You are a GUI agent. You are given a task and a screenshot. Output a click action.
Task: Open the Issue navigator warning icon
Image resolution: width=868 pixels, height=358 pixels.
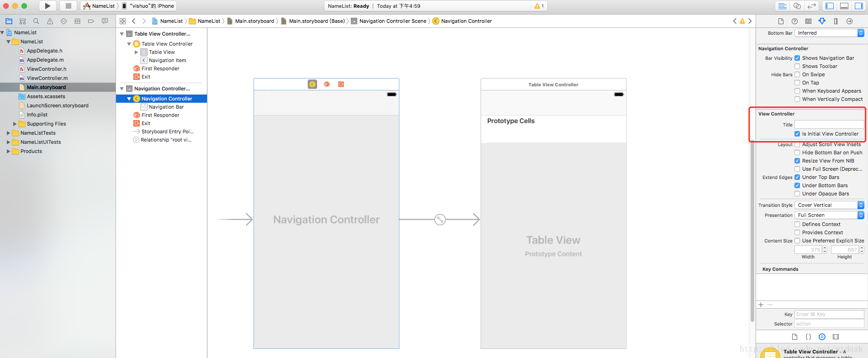coord(50,21)
